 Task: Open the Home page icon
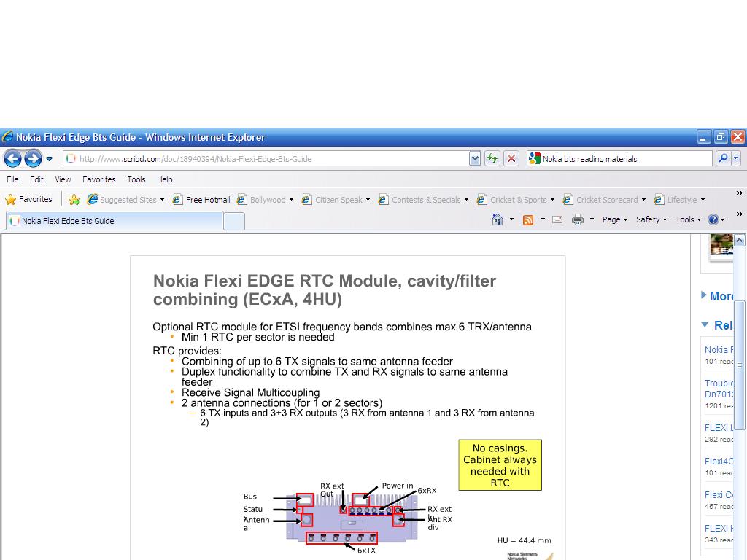click(498, 219)
